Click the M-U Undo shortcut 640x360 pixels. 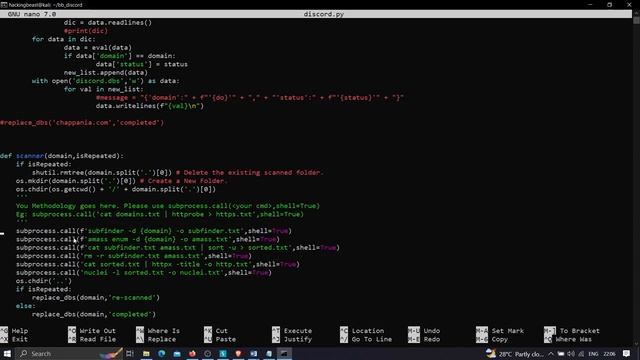[x=424, y=331]
